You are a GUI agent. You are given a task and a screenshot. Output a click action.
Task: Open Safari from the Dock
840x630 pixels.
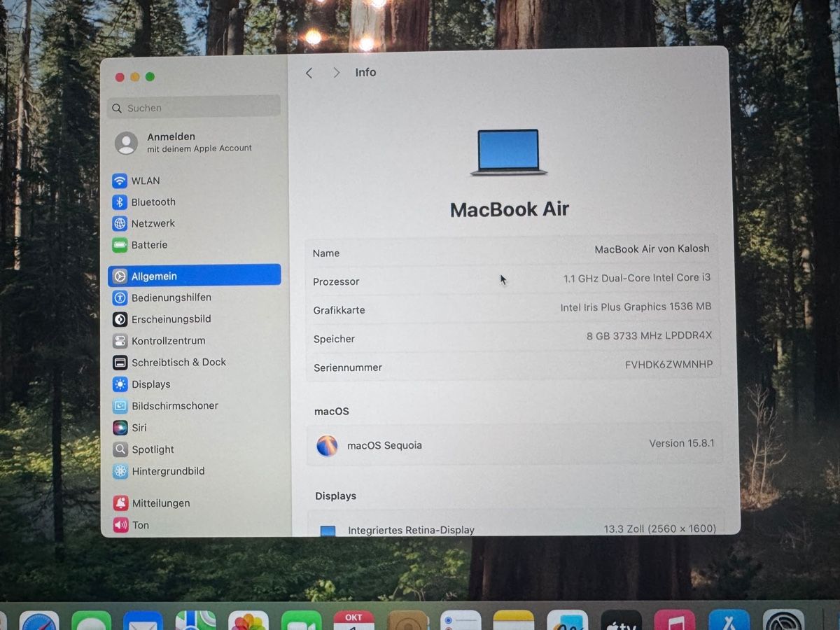tap(39, 621)
